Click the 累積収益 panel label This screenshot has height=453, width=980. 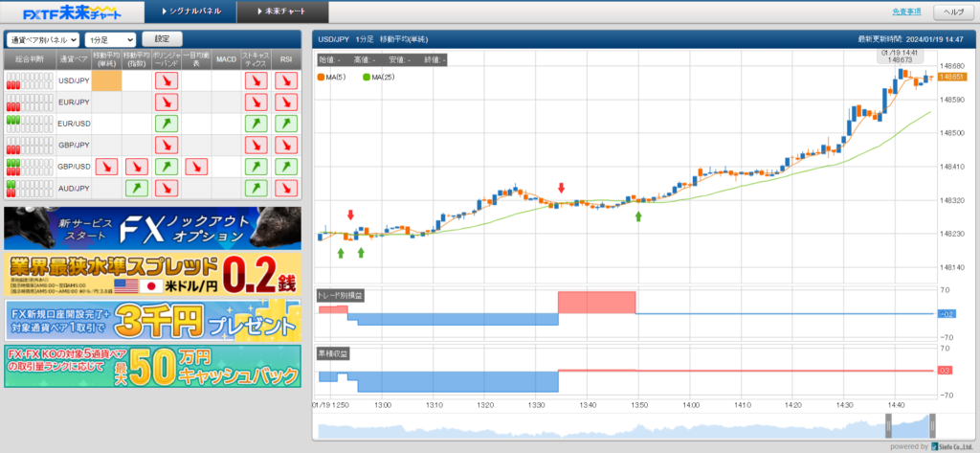[x=333, y=354]
